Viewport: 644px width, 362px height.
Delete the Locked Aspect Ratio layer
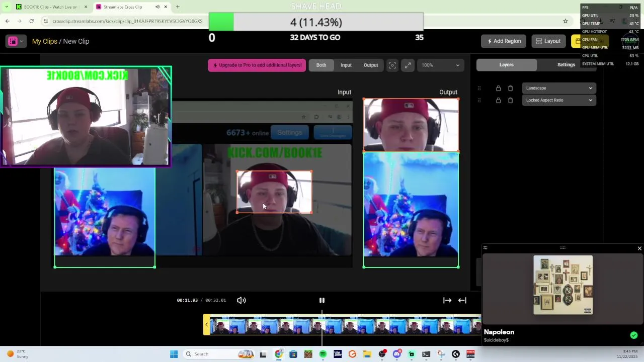510,100
